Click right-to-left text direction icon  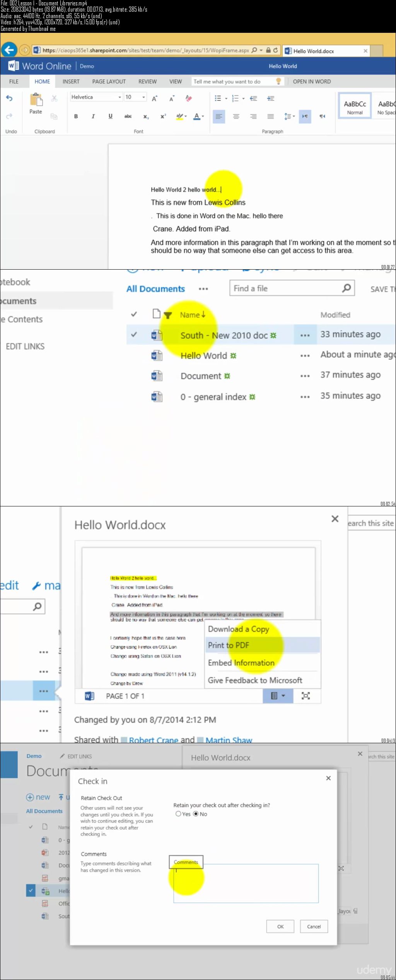tap(322, 116)
